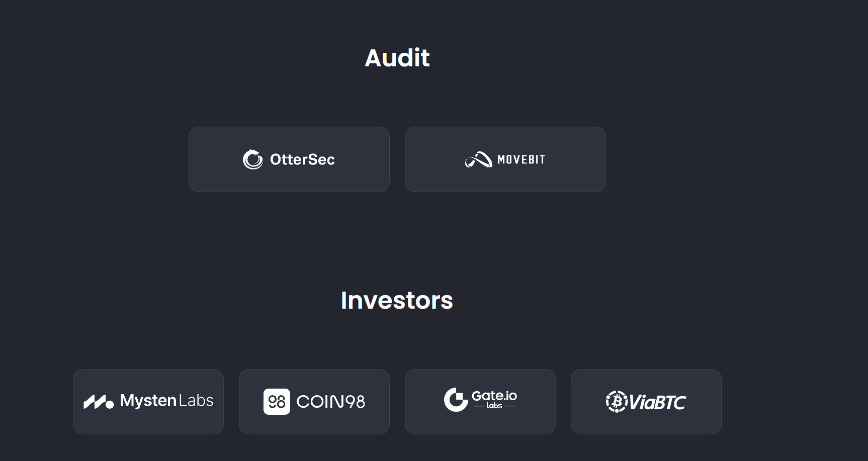Click the OtterSec swirl logo icon
This screenshot has width=868, height=461.
253,159
